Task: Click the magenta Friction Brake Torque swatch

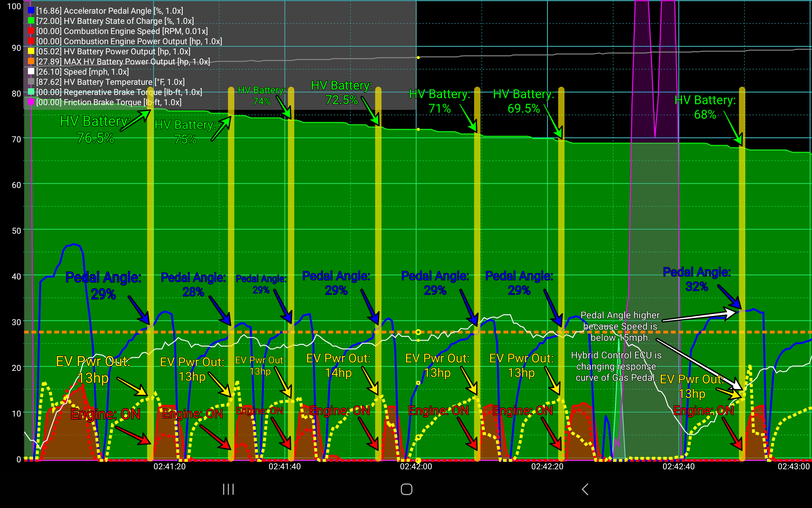Action: click(x=31, y=102)
